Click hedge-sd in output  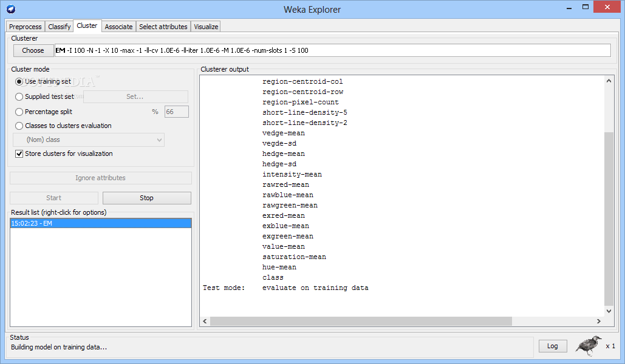(x=279, y=164)
